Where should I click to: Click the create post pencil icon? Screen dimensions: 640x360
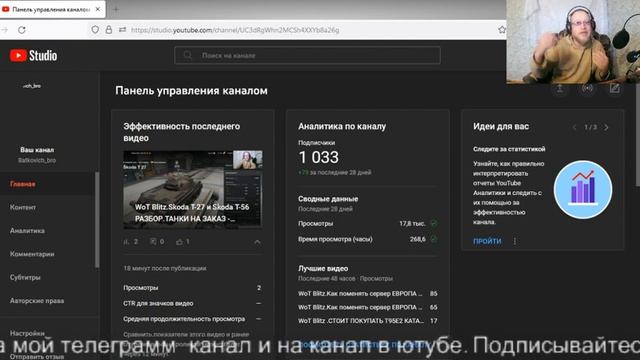(x=615, y=88)
